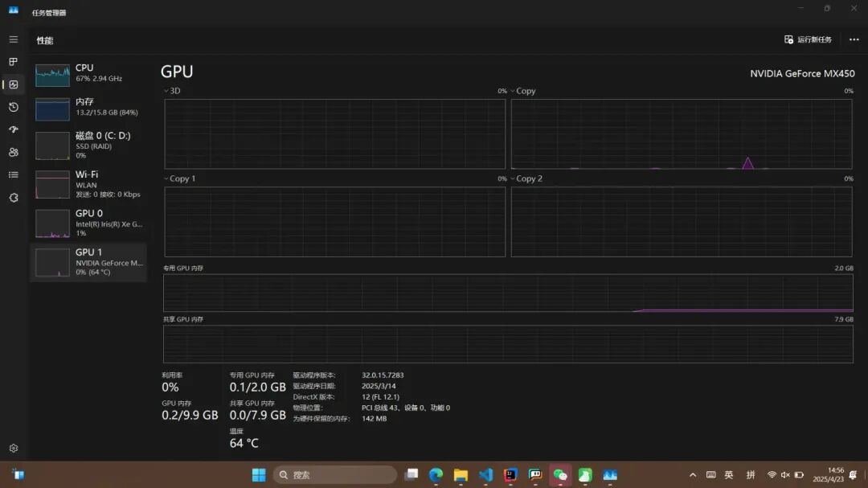The width and height of the screenshot is (868, 488).
Task: Open the 3D engine dropdown
Action: click(x=172, y=91)
